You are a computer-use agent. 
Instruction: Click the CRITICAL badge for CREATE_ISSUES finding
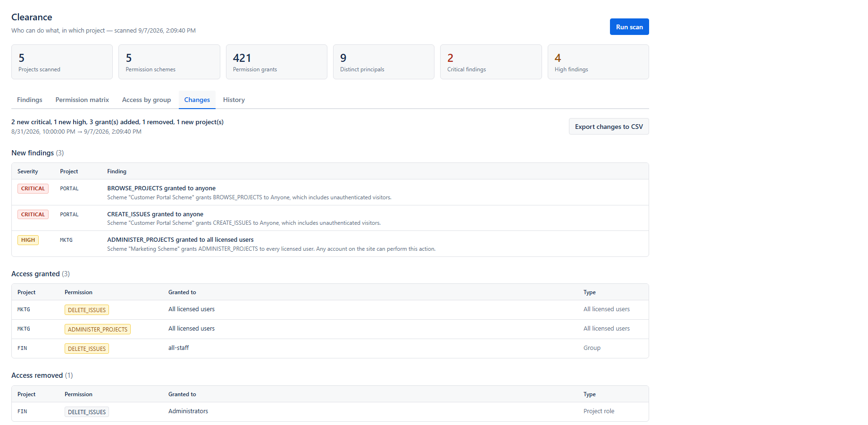click(33, 214)
